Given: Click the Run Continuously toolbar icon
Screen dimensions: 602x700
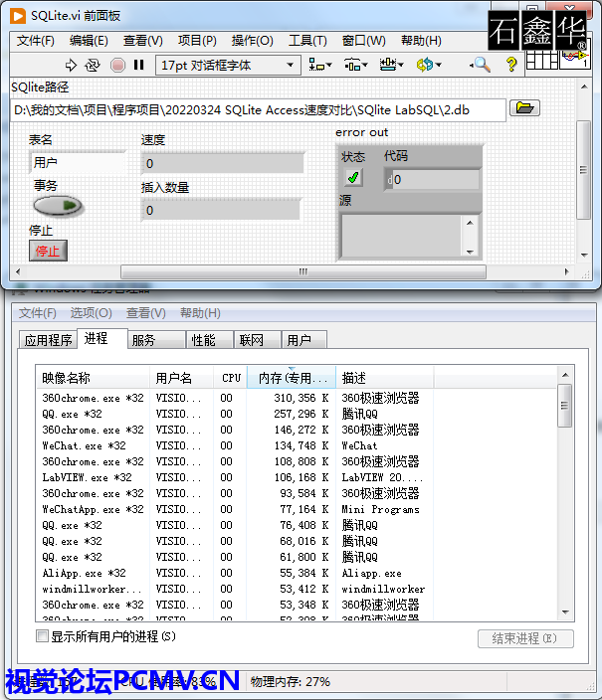Looking at the screenshot, I should click(x=93, y=66).
